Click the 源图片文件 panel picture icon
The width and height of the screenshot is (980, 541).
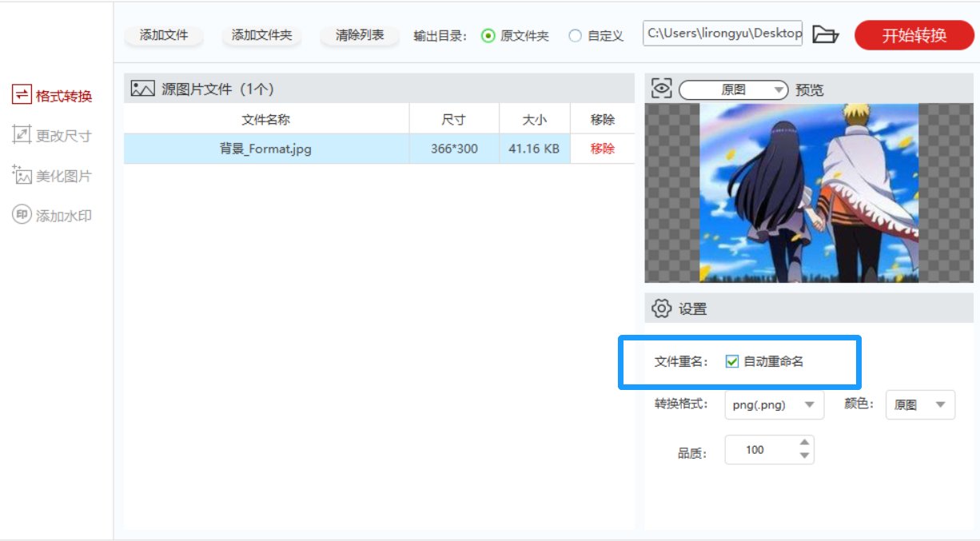141,88
